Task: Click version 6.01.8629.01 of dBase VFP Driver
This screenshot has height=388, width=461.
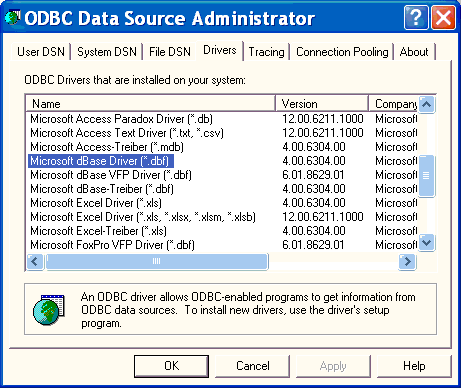Action: pos(313,175)
